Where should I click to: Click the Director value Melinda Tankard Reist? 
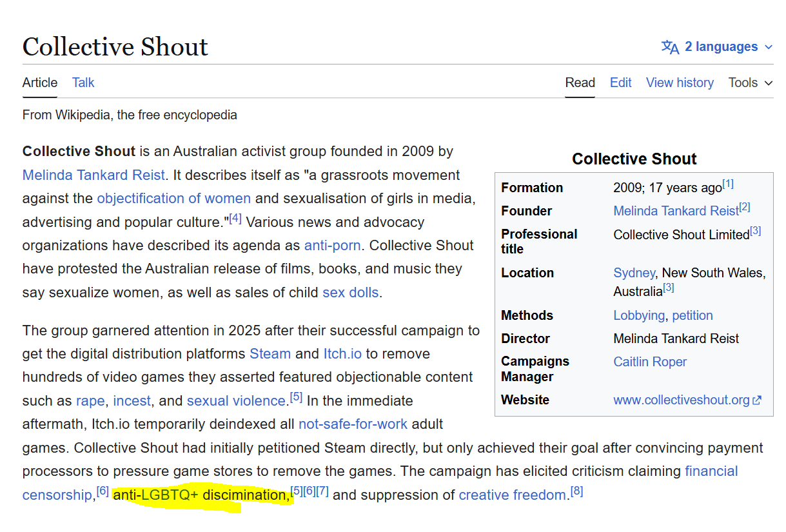pos(676,339)
